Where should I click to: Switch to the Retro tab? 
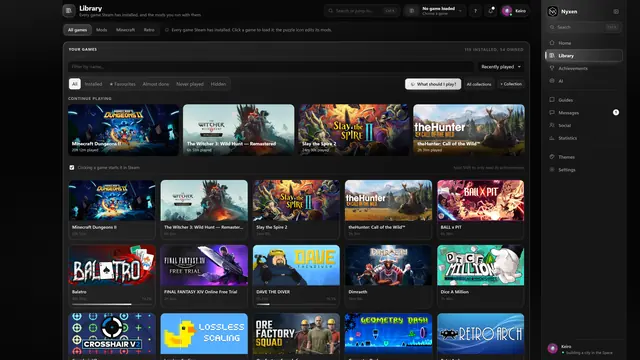149,30
